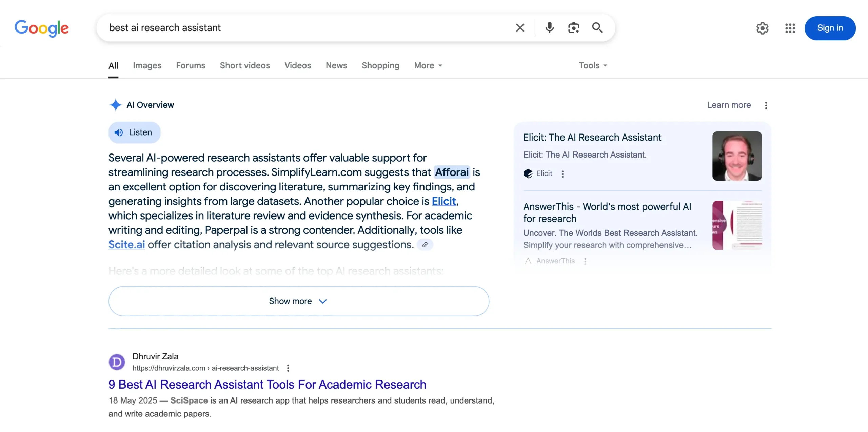Click the AnswerThis card thumbnail

737,225
